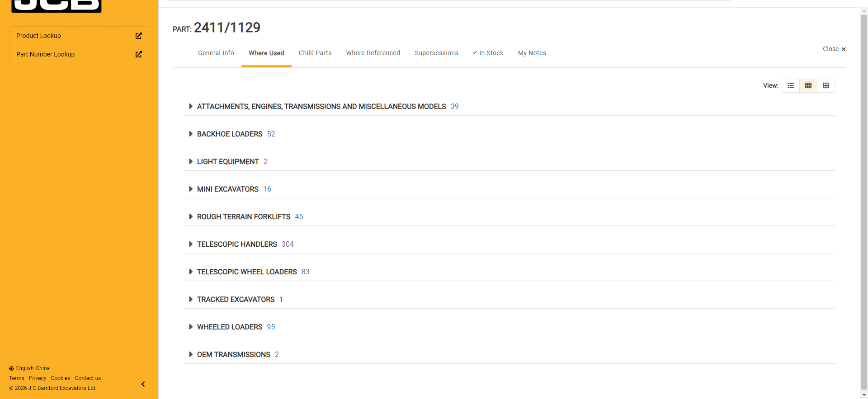
Task: Expand the Telescopic Handlers group
Action: point(191,244)
